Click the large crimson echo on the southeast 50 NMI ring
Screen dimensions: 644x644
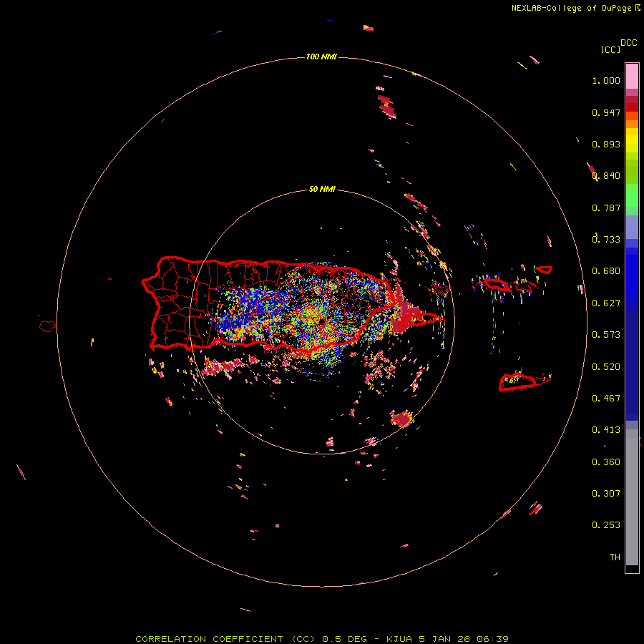point(401,419)
